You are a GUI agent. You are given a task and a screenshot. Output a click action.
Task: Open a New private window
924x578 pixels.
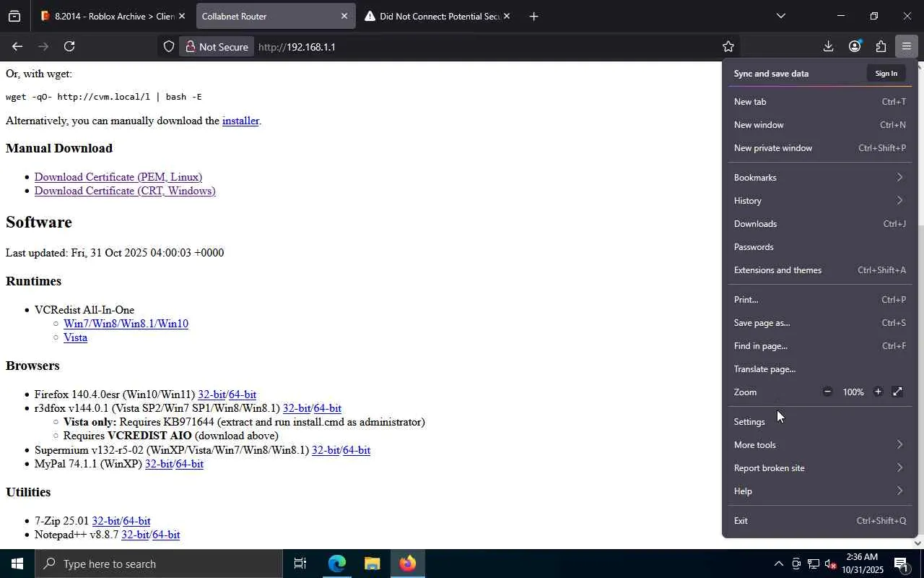click(819, 147)
